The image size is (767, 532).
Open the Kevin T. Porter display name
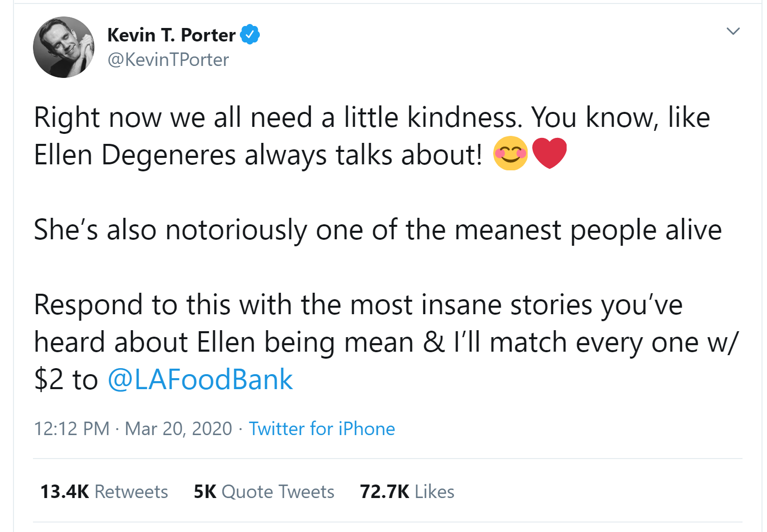tap(171, 35)
